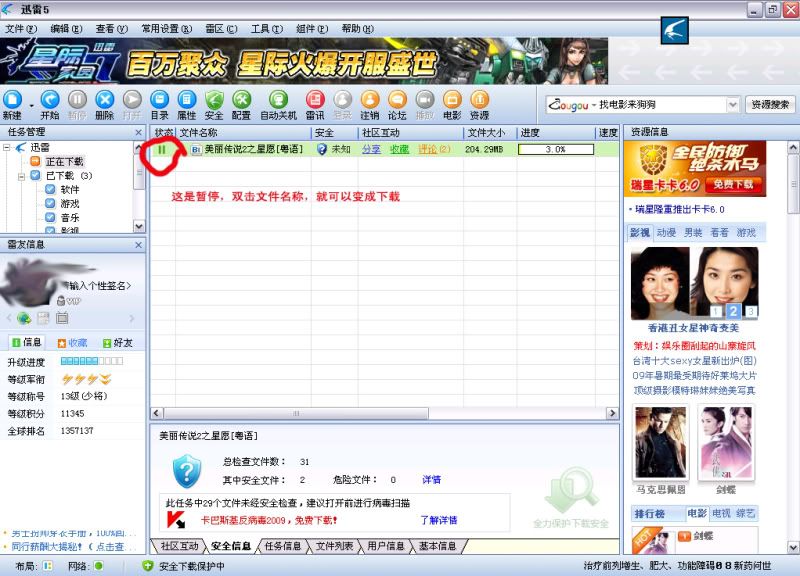Open the 资源 resources toolbar icon
The height and width of the screenshot is (576, 800).
[x=480, y=100]
